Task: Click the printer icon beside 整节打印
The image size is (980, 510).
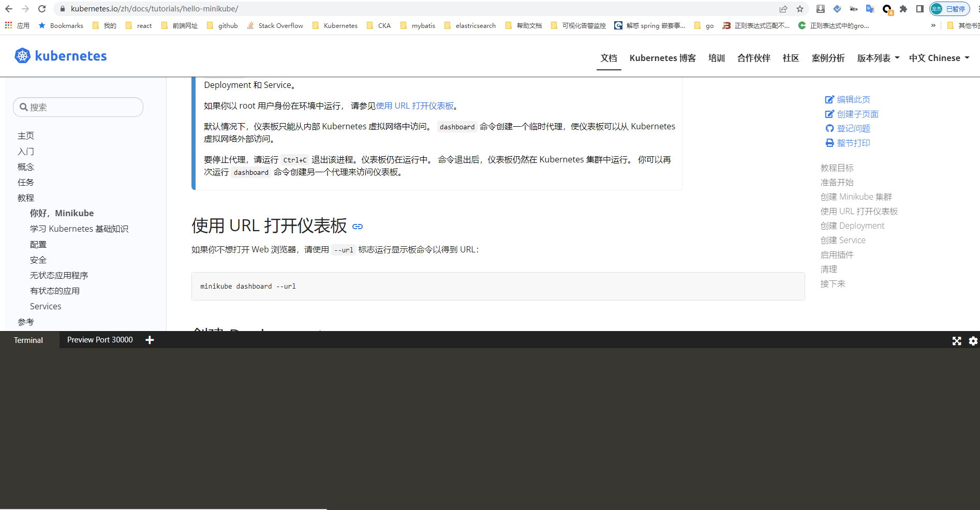Action: pyautogui.click(x=829, y=143)
